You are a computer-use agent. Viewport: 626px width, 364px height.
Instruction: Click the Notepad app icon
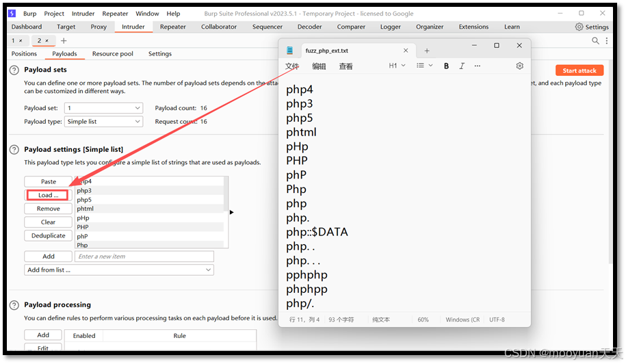click(290, 51)
